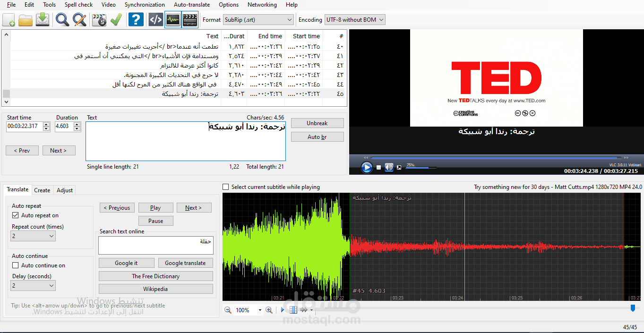Screen dimensions: 644x333
Task: Click The Free Dictionary button
Action: point(156,276)
